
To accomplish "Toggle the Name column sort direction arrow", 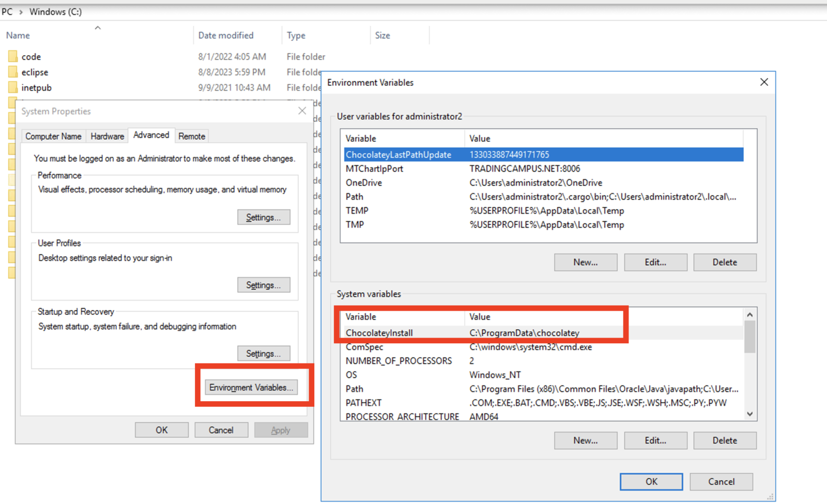I will tap(98, 28).
